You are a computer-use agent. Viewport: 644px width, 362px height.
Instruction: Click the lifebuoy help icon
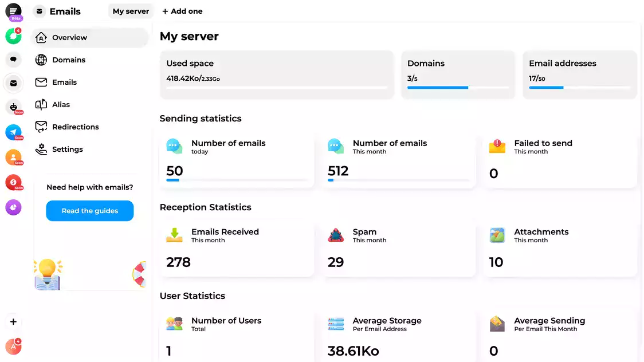point(140,274)
